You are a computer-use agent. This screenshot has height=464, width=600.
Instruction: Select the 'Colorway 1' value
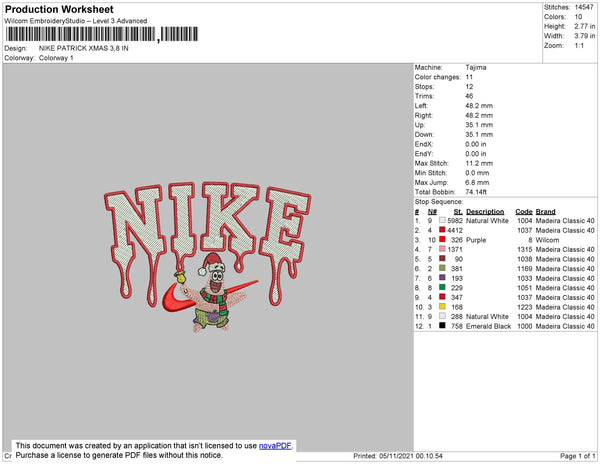(56, 58)
